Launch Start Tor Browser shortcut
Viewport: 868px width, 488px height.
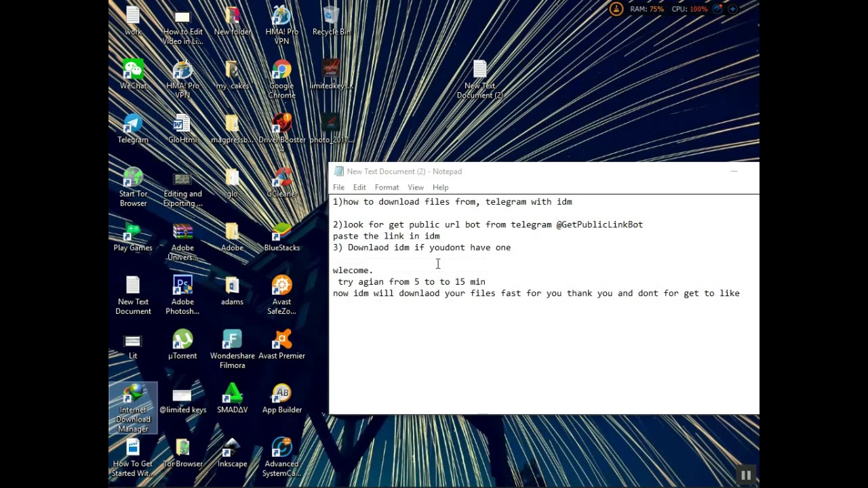pos(133,188)
